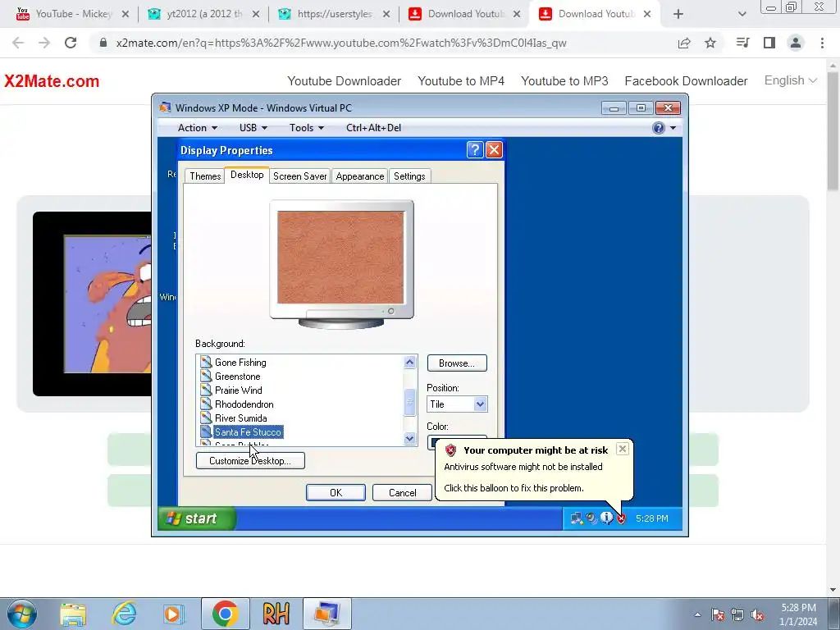Click OK in Display Properties
The image size is (840, 630).
(x=336, y=492)
